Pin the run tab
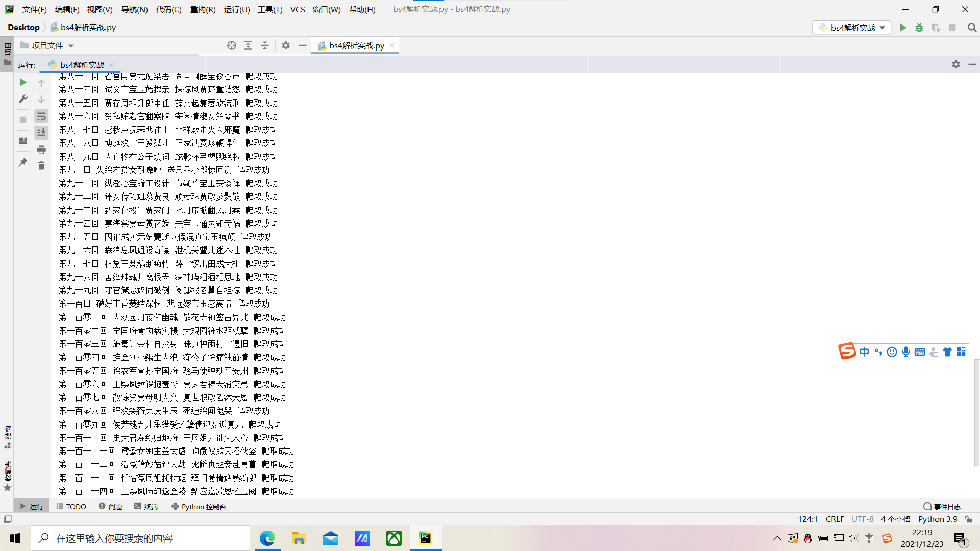The image size is (980, 551). [x=23, y=162]
